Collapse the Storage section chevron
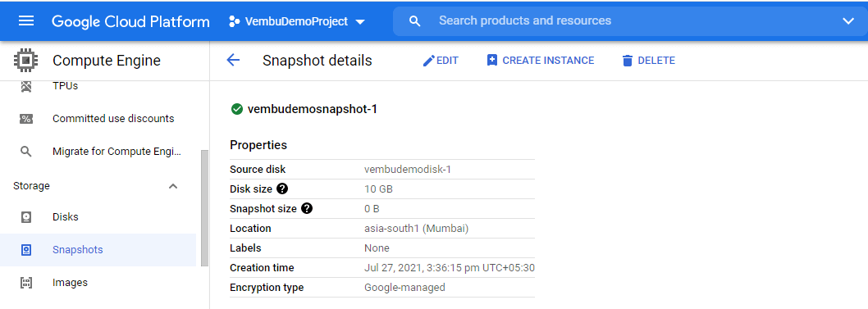This screenshot has width=868, height=309. [173, 186]
